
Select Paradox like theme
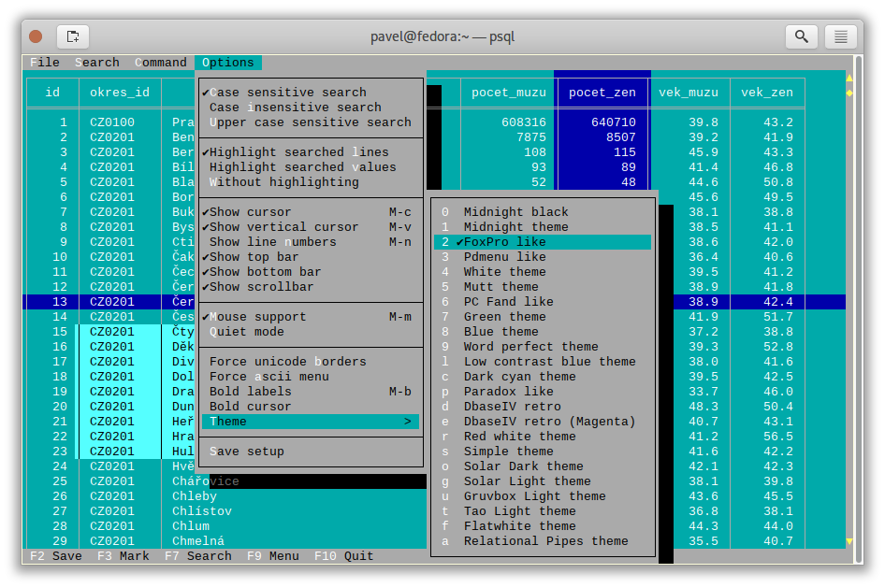pyautogui.click(x=543, y=392)
